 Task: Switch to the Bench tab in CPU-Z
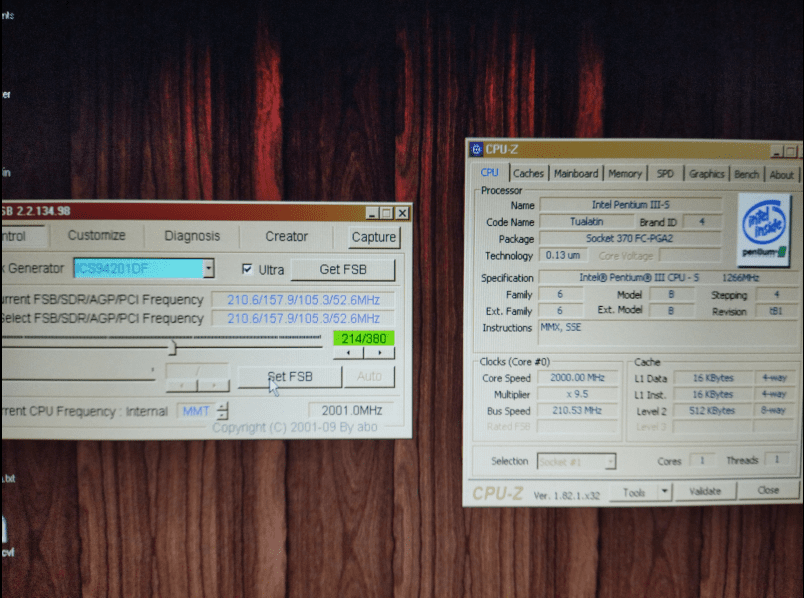pyautogui.click(x=746, y=174)
